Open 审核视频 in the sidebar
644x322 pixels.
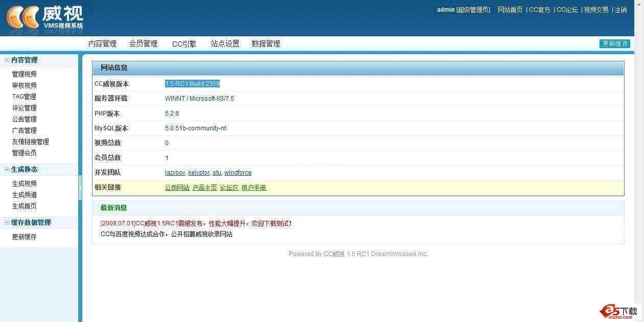(25, 85)
